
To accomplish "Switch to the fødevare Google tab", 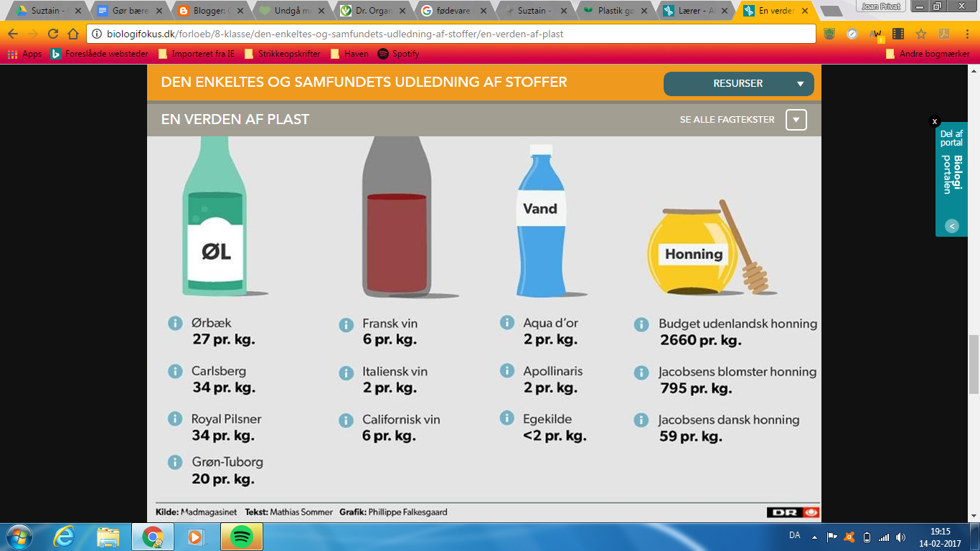I will click(454, 11).
